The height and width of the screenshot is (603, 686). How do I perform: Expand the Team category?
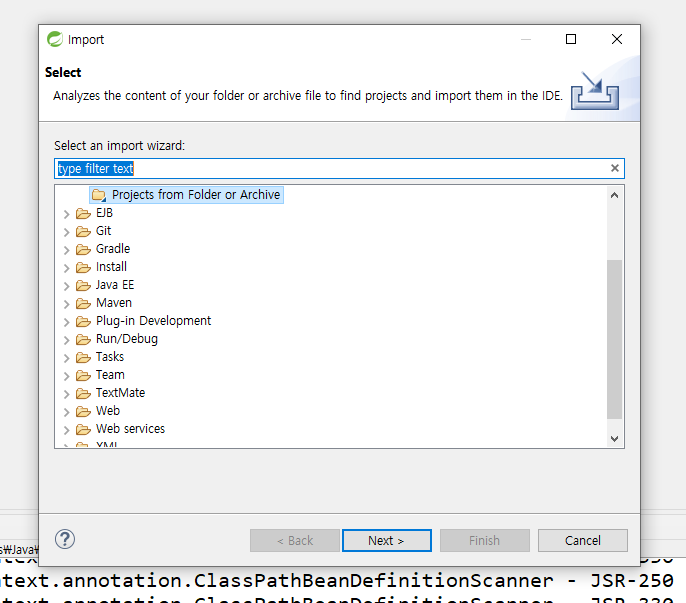pyautogui.click(x=66, y=376)
